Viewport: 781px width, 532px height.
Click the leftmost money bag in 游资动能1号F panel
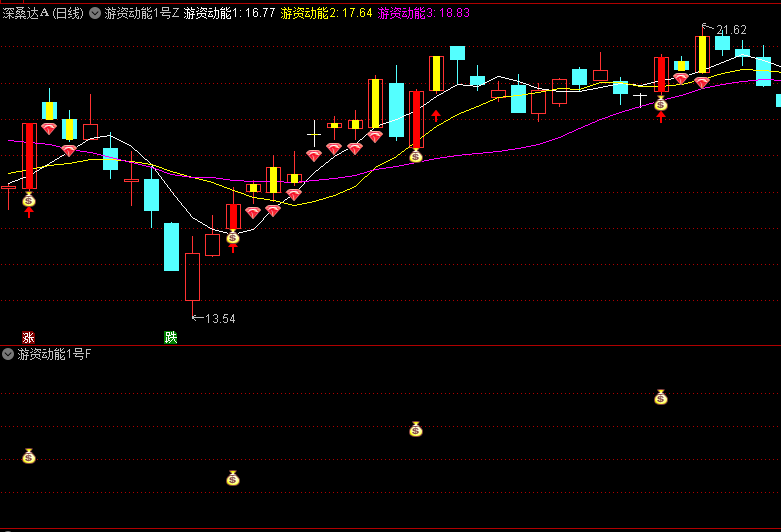point(29,456)
